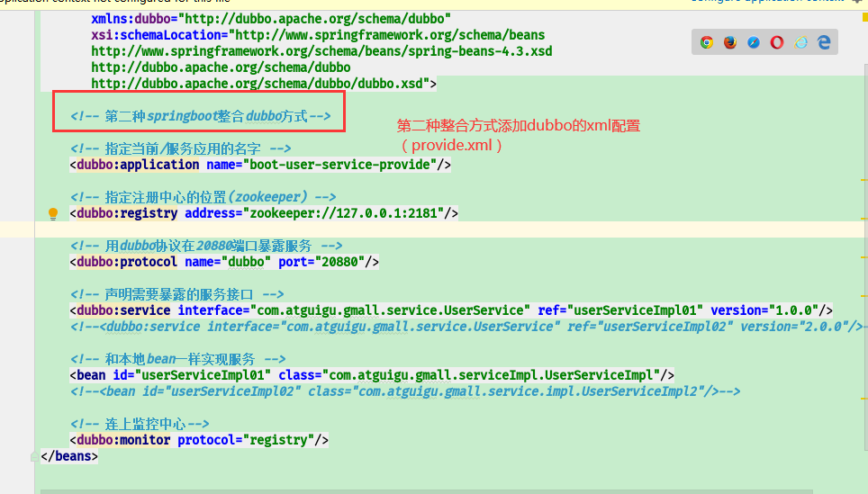
Task: Open the file in Edge browser
Action: 824,42
